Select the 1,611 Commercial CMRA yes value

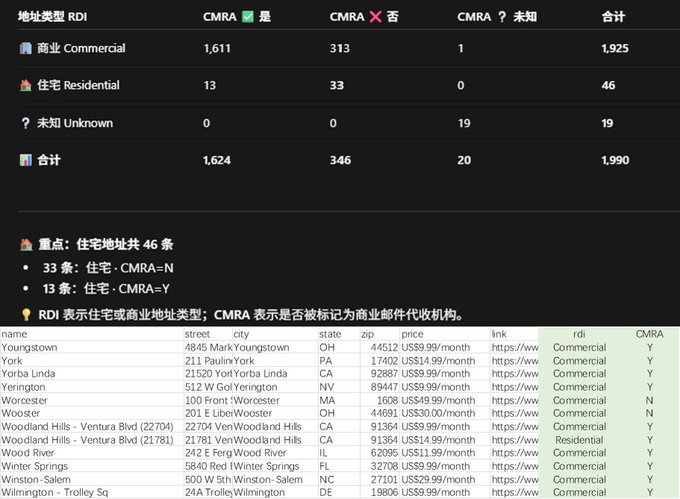tap(217, 48)
